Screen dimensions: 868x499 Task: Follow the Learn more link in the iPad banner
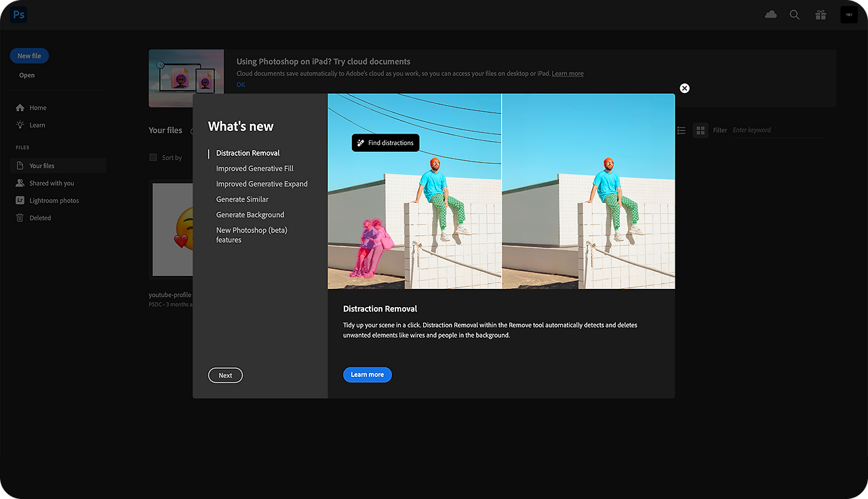568,74
